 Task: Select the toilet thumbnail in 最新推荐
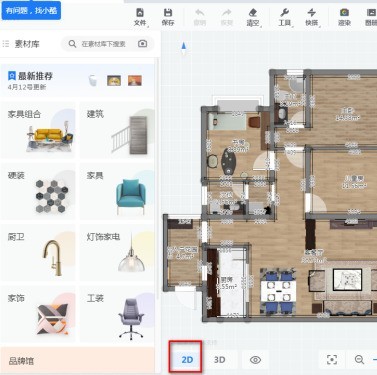coord(93,80)
